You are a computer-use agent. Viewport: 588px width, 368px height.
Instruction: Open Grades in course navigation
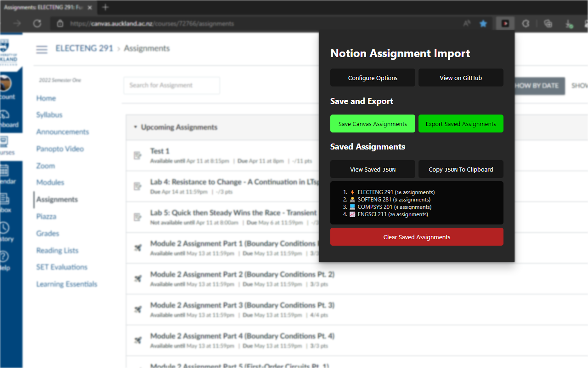[48, 233]
